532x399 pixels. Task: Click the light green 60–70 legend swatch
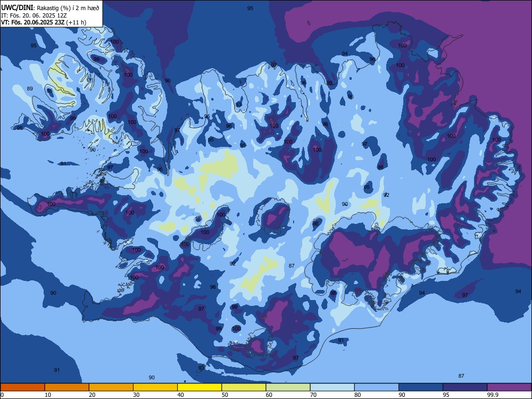point(288,387)
